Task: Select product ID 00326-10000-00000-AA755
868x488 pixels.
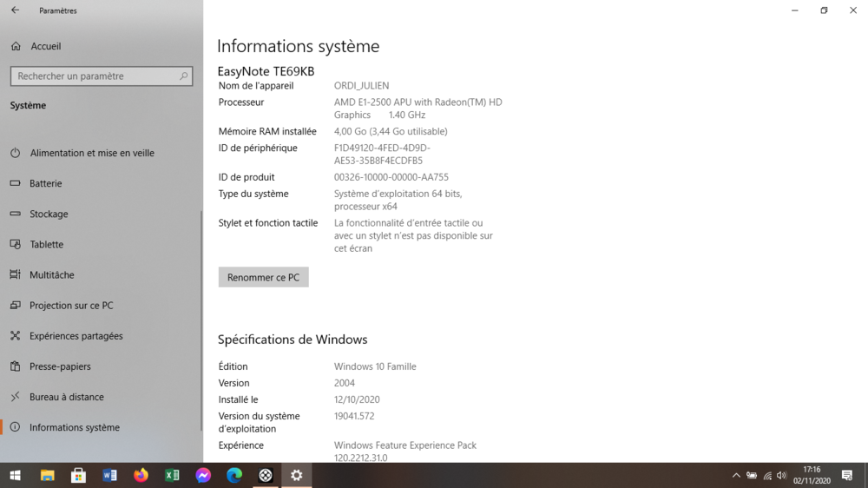Action: pyautogui.click(x=391, y=176)
